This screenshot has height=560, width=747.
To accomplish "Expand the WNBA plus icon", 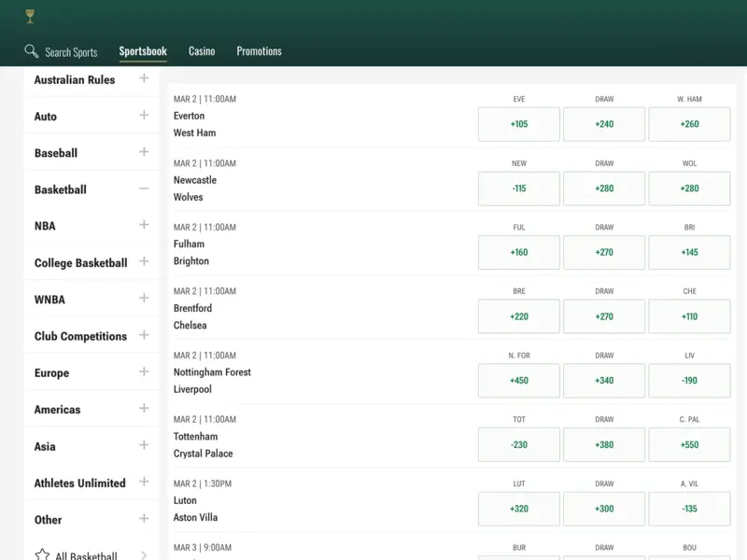I will 144,298.
